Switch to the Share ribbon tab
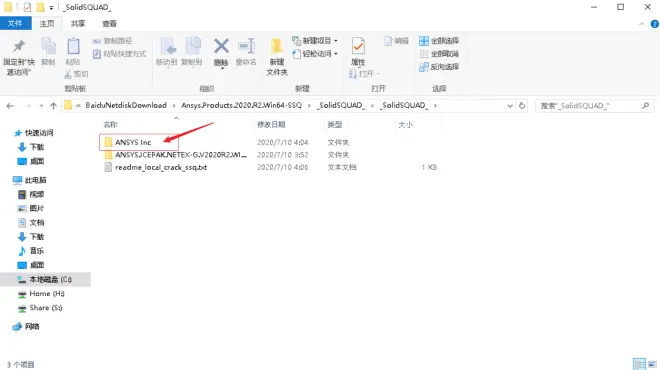 [78, 24]
